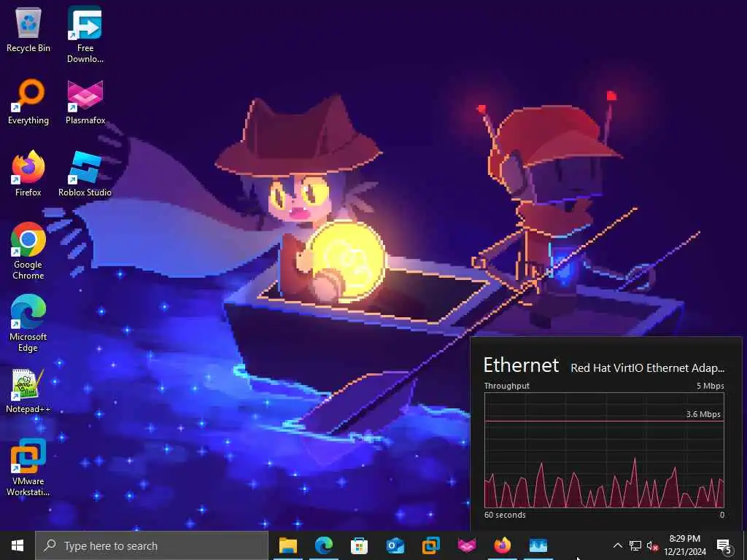Click the Ethernet heading in the popup

tap(521, 365)
